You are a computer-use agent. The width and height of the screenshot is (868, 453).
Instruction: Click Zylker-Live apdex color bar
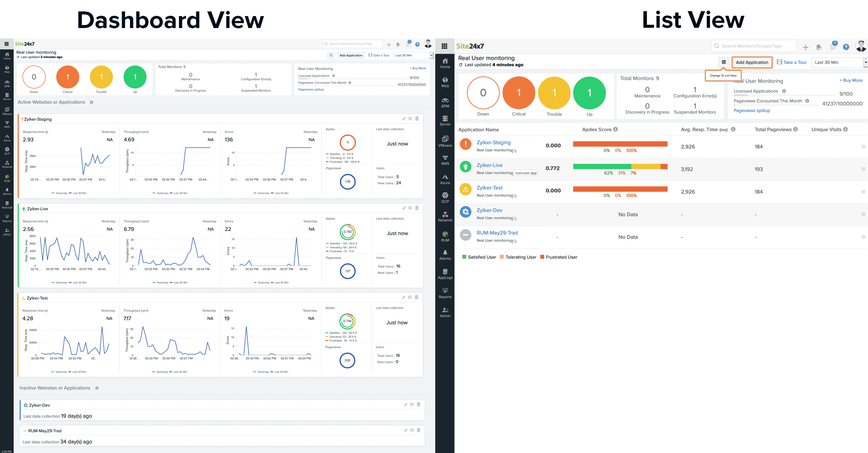(620, 166)
